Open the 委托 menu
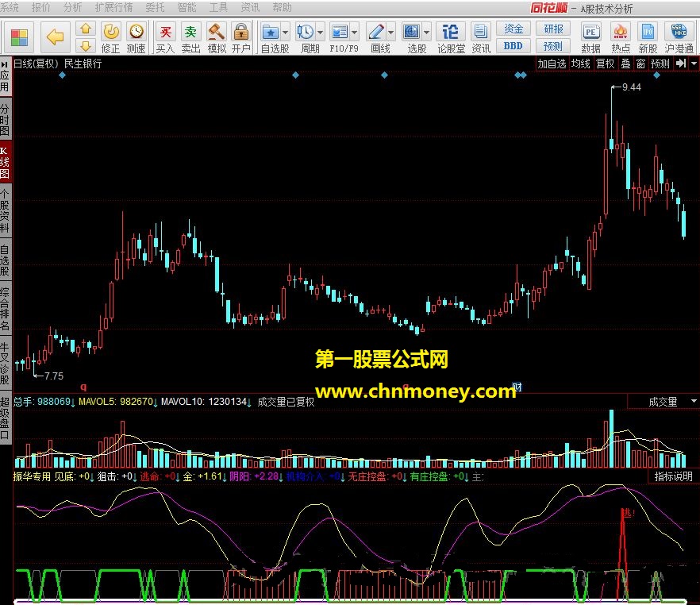Image resolution: width=700 pixels, height=605 pixels. [155, 7]
